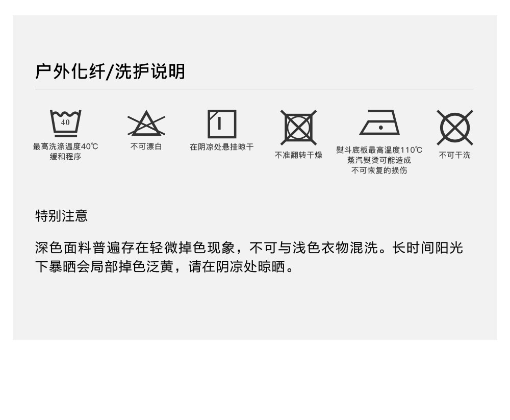Image resolution: width=510 pixels, height=420 pixels.
Task: Select the heading 户外化纤/洗护说明
Action: [110, 71]
